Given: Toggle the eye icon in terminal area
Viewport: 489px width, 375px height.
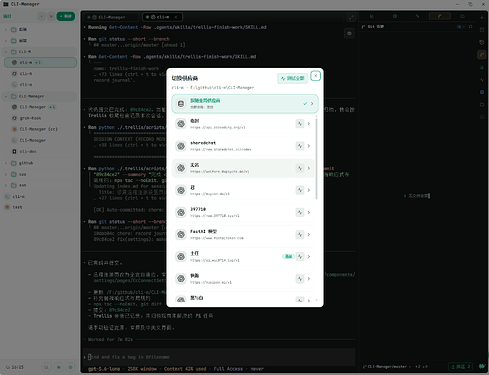Looking at the screenshot, I should coord(349,33).
